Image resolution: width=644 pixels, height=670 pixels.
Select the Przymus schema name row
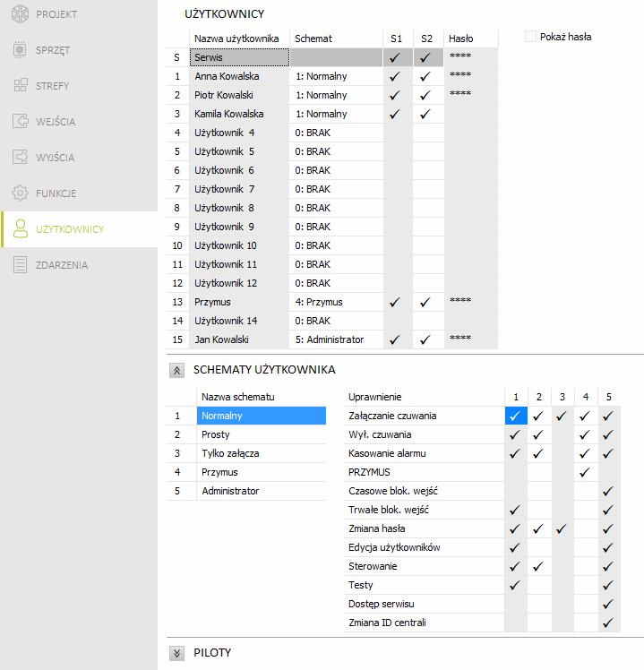click(262, 472)
